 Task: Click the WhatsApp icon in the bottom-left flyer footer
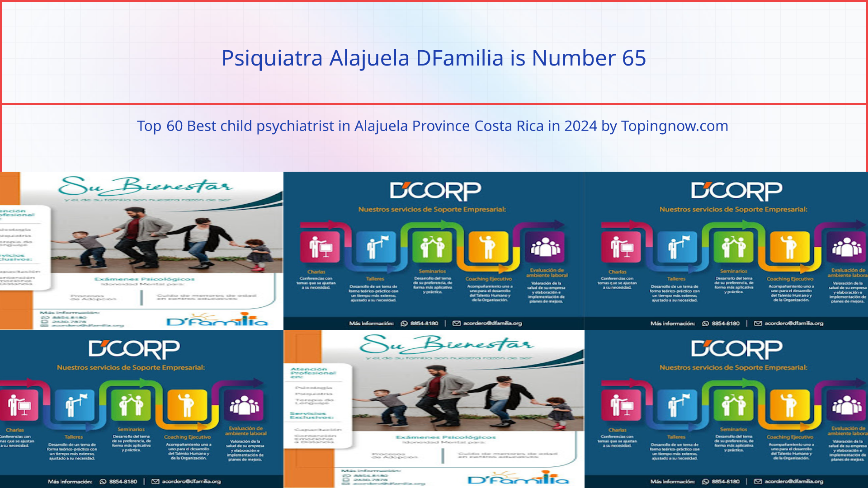(103, 481)
